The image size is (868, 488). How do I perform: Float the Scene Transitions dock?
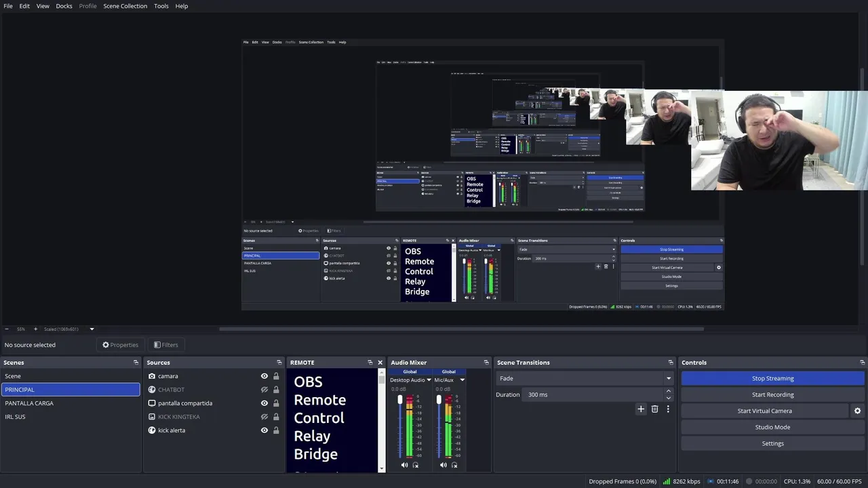[671, 363]
